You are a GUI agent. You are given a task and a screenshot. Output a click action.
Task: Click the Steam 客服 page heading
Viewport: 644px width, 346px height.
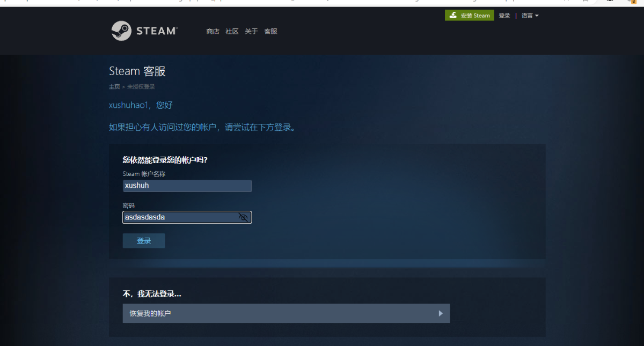(x=137, y=71)
